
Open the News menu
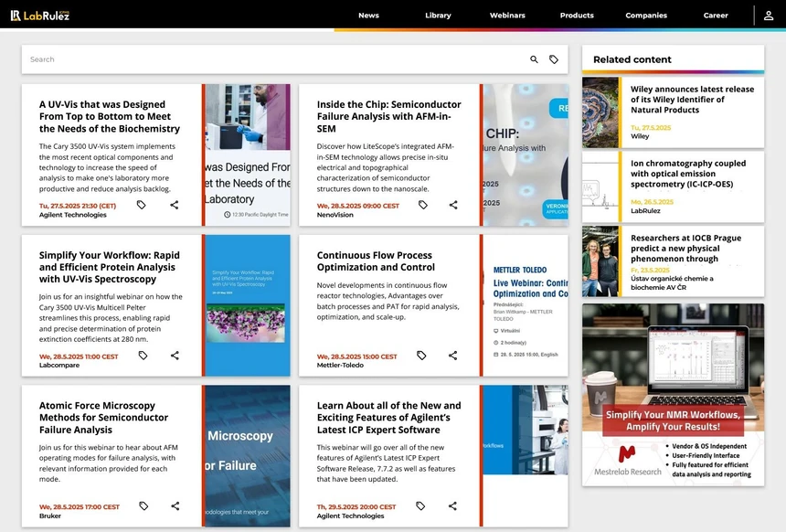click(x=368, y=16)
